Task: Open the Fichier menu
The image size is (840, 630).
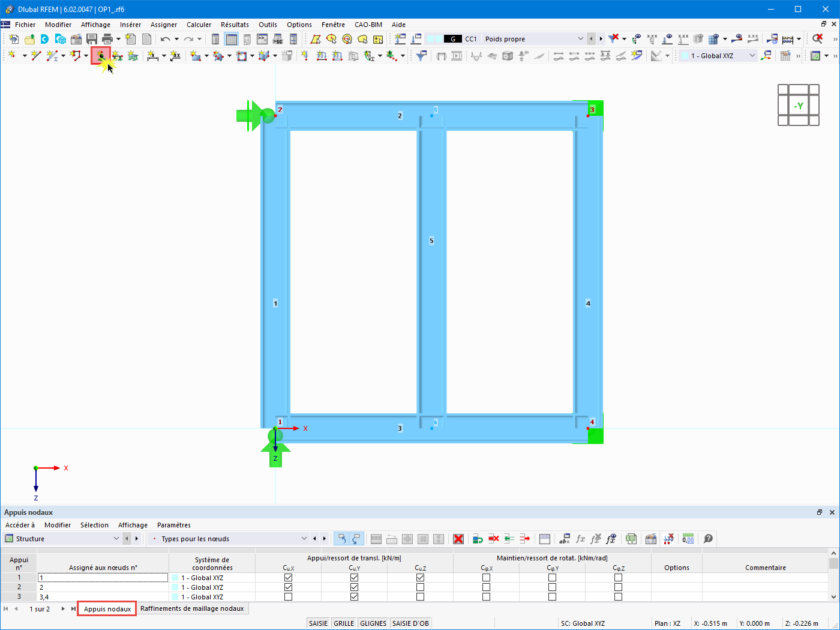Action: tap(25, 25)
